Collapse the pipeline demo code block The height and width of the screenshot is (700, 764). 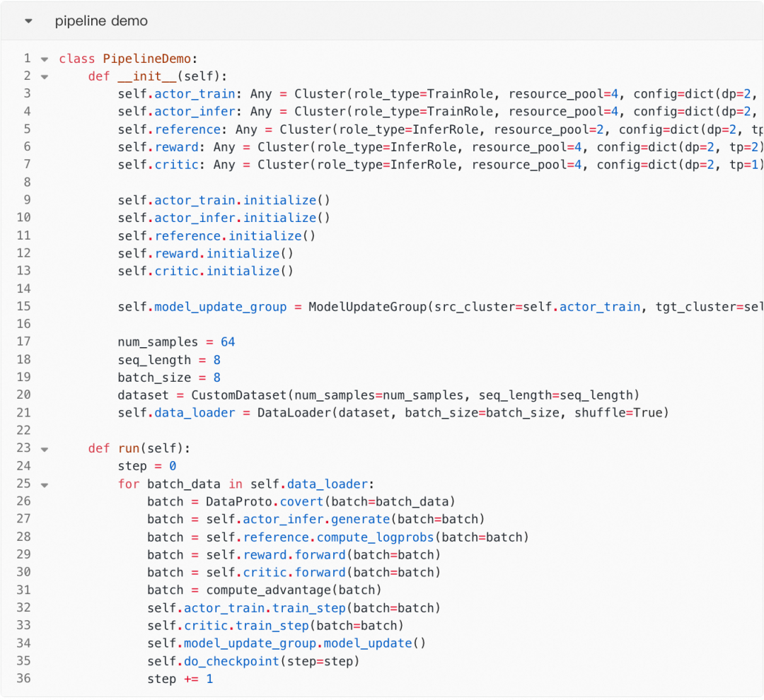point(28,21)
